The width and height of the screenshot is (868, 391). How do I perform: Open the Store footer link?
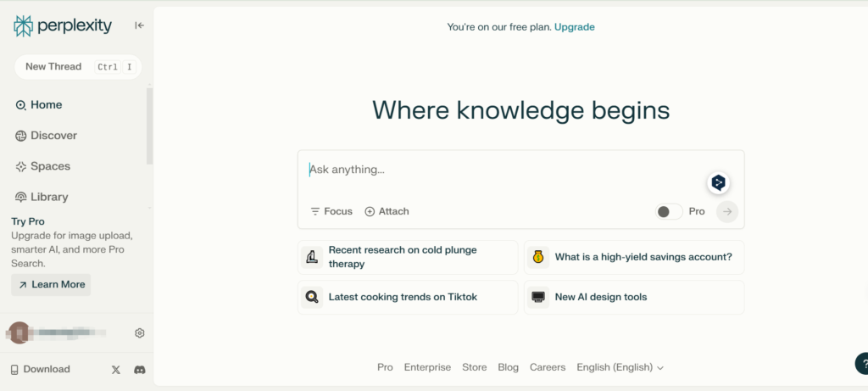coord(475,368)
